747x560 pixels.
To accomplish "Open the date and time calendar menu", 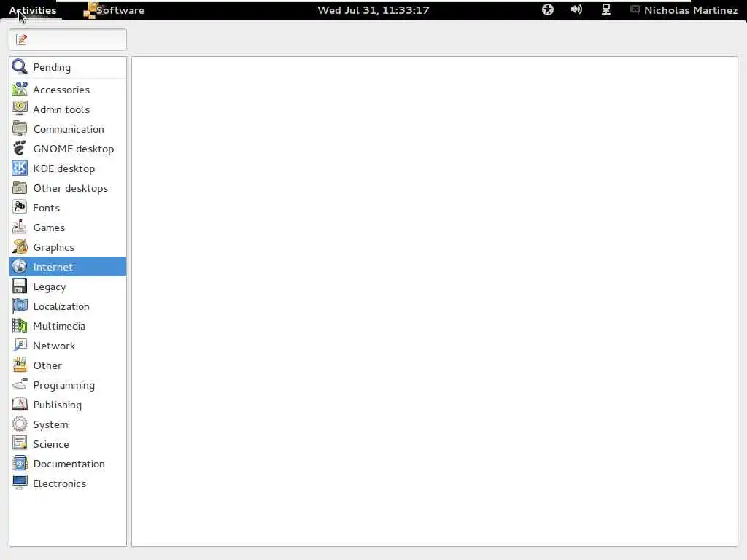I will click(373, 10).
